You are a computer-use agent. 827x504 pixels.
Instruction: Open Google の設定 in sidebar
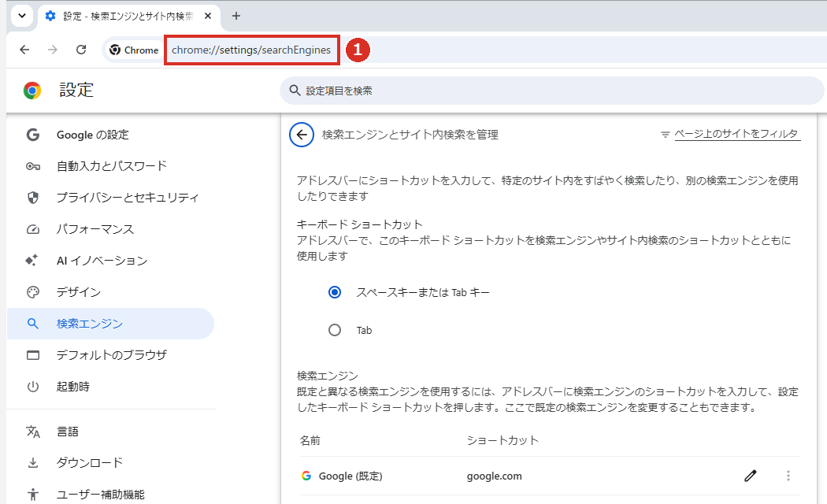coord(111,135)
